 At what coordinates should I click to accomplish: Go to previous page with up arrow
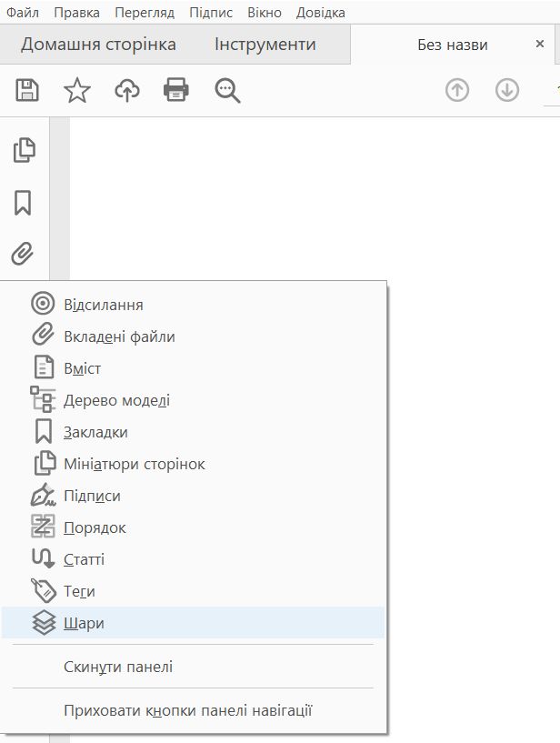point(457,90)
